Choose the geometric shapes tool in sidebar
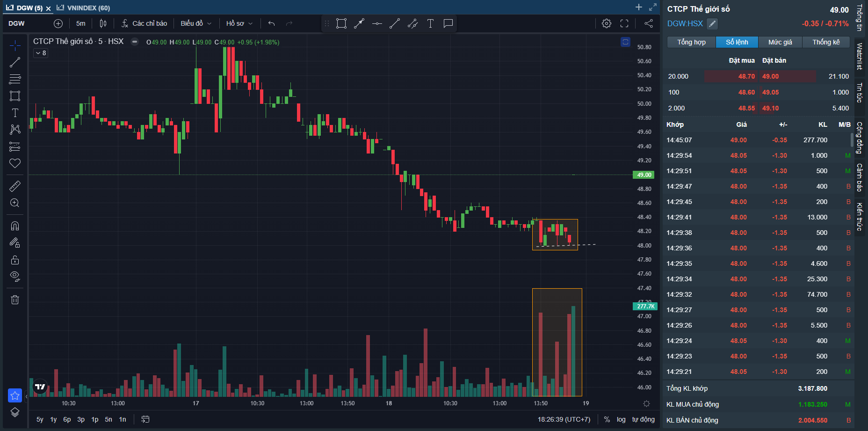 15,96
